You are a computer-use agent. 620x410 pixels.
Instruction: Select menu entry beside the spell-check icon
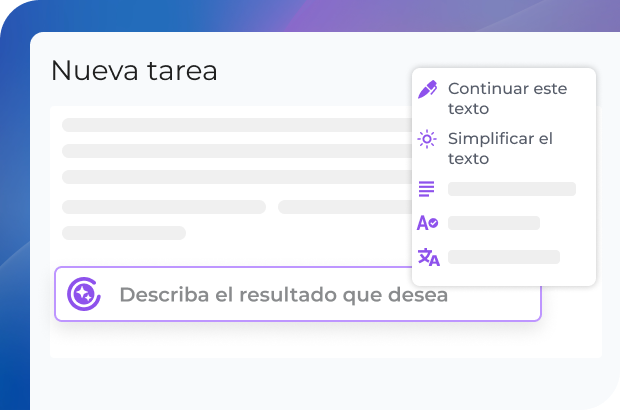coord(494,223)
